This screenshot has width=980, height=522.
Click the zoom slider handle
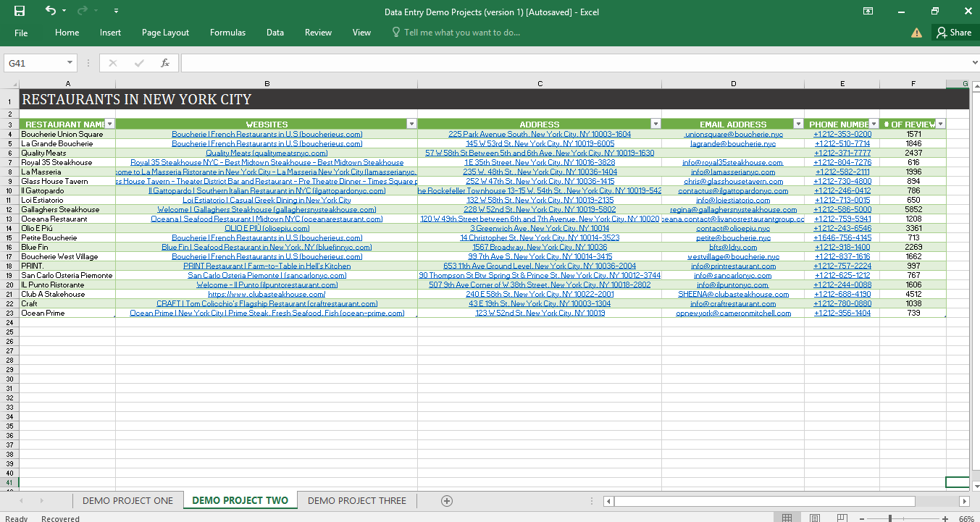click(890, 518)
